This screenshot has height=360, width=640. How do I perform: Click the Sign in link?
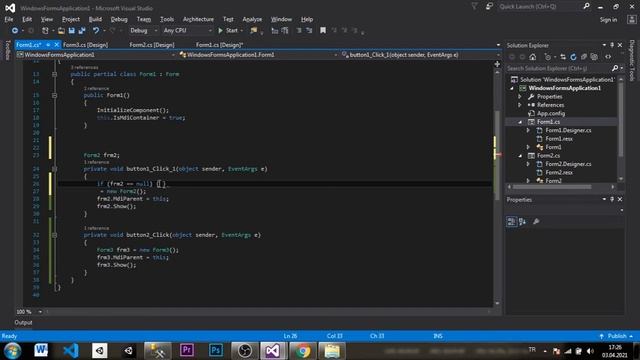pos(608,20)
